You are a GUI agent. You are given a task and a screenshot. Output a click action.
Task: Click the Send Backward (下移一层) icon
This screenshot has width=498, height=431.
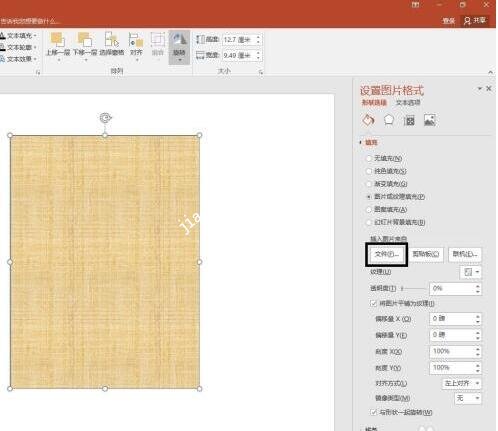[x=85, y=39]
